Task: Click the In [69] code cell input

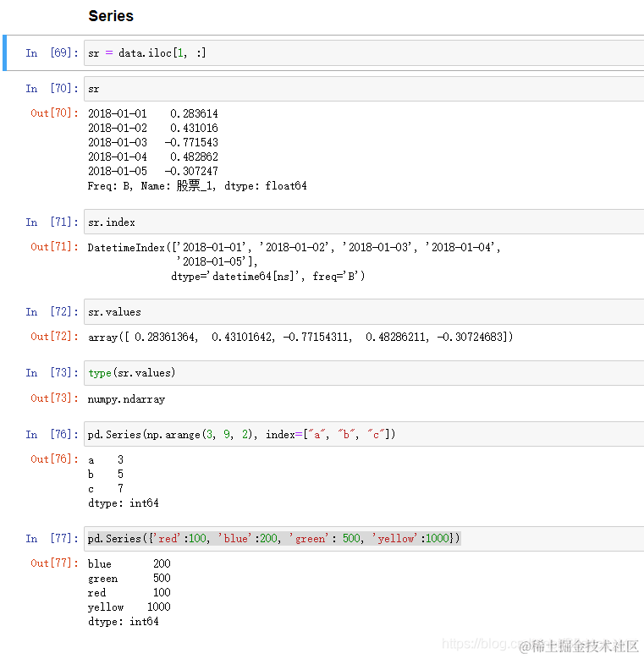Action: 364,53
